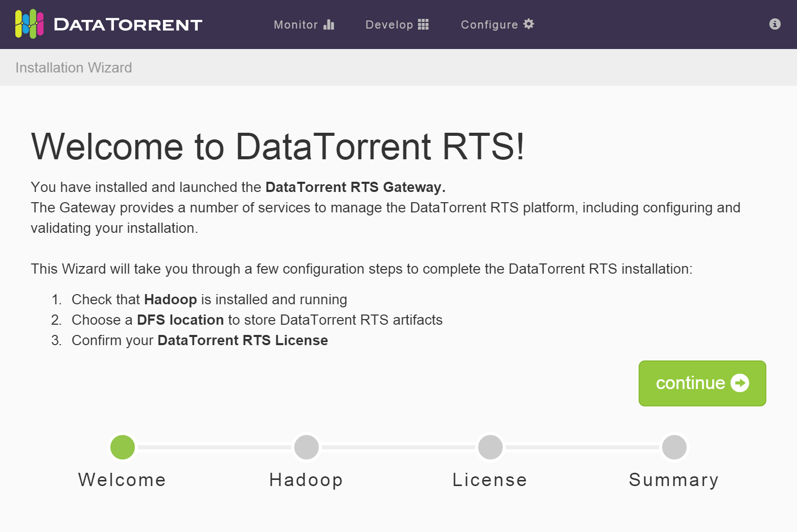Select the Welcome step circle

123,447
